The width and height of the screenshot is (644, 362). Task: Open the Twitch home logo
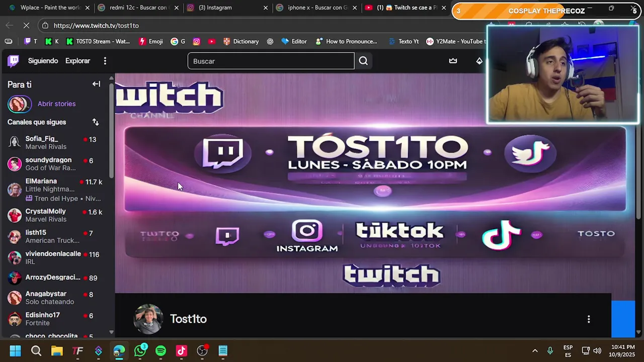(x=14, y=61)
